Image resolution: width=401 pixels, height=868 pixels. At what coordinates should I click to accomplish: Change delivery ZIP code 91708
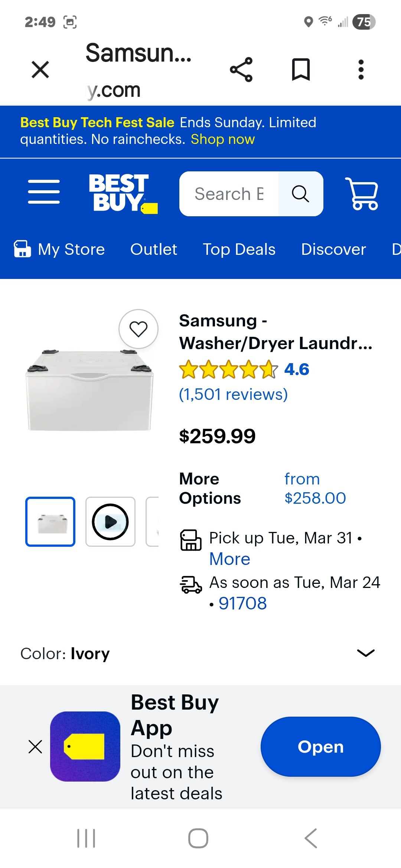pos(242,604)
